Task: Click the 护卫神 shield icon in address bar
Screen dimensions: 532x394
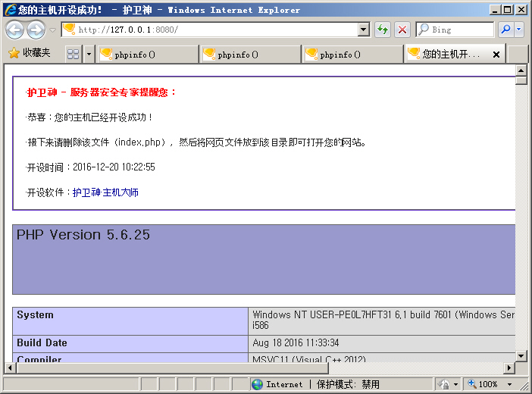Action: pyautogui.click(x=69, y=30)
